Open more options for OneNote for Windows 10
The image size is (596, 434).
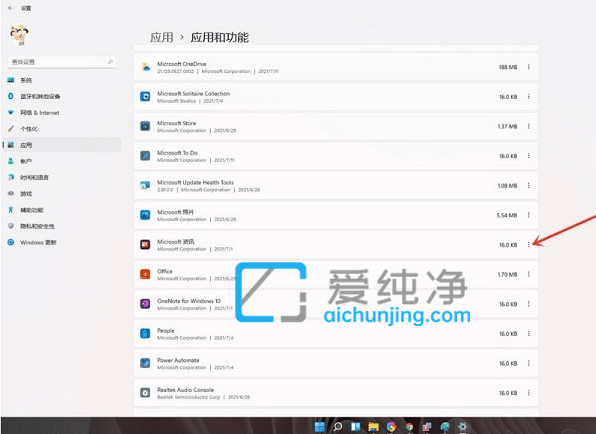[x=529, y=304]
